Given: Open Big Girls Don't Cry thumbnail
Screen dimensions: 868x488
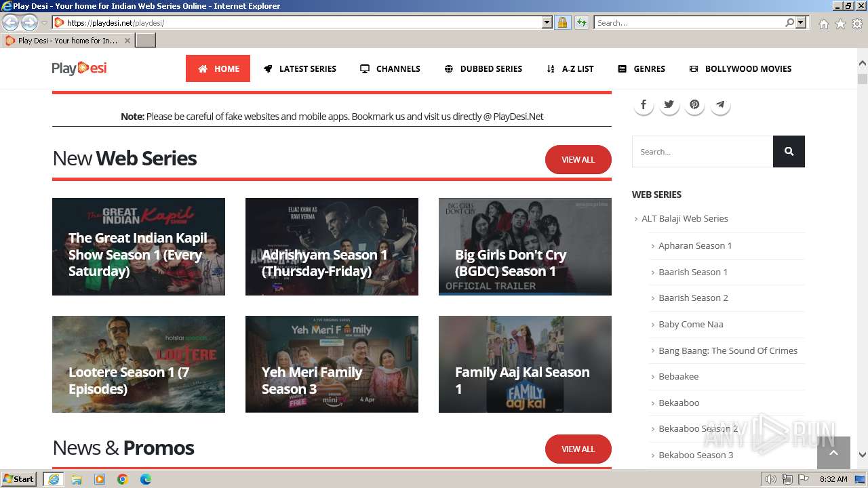Looking at the screenshot, I should pyautogui.click(x=525, y=247).
